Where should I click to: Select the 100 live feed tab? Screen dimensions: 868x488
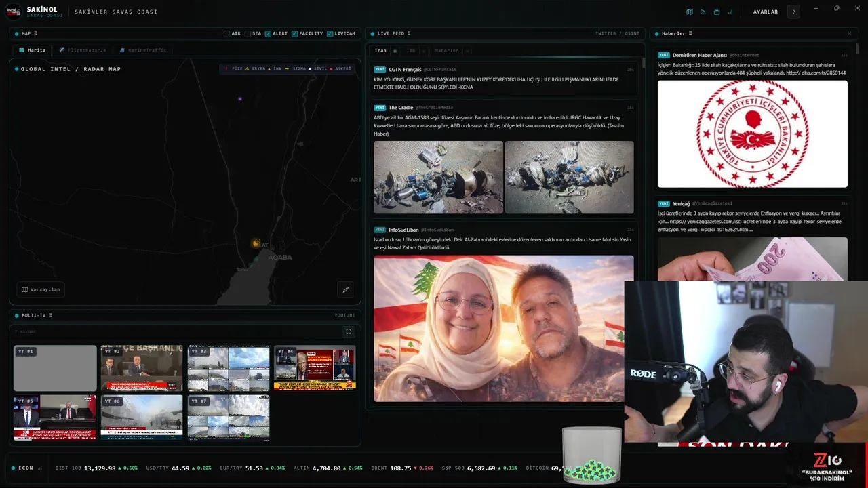click(411, 51)
